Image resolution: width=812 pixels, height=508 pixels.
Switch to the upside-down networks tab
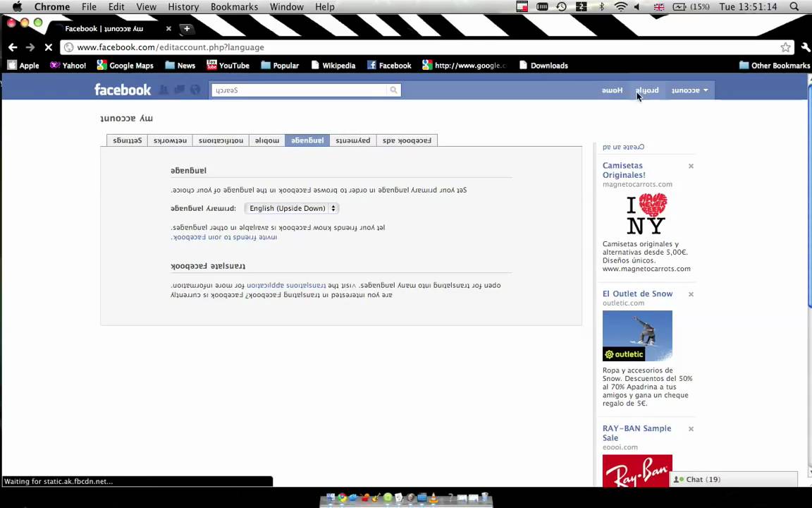[170, 140]
